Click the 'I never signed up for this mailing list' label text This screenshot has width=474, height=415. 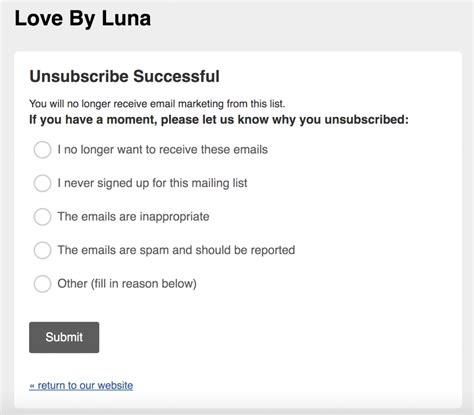click(x=152, y=183)
